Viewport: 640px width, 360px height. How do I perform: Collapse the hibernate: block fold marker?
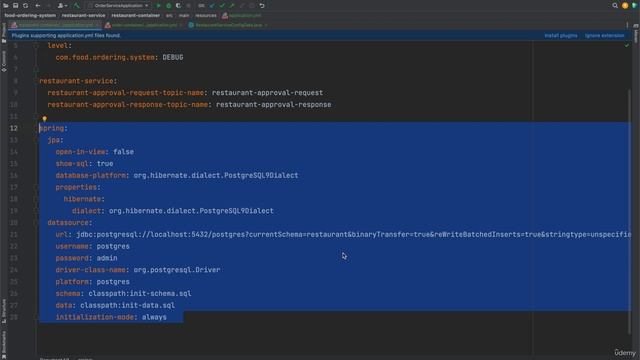pos(36,199)
